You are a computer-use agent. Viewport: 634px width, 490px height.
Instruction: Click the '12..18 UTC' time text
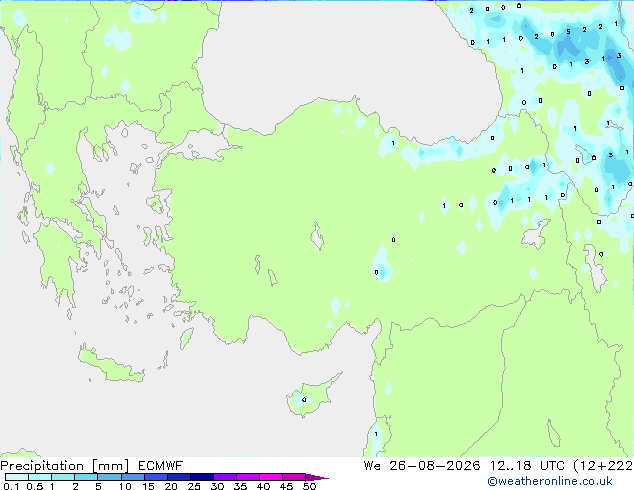pyautogui.click(x=527, y=466)
